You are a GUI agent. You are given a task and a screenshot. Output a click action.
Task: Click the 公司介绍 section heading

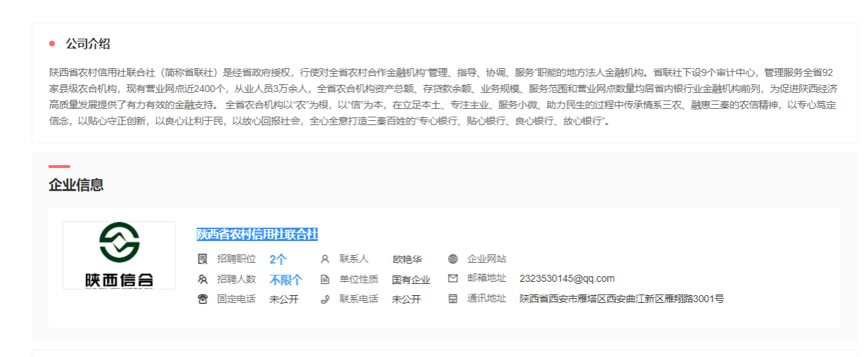coord(88,44)
